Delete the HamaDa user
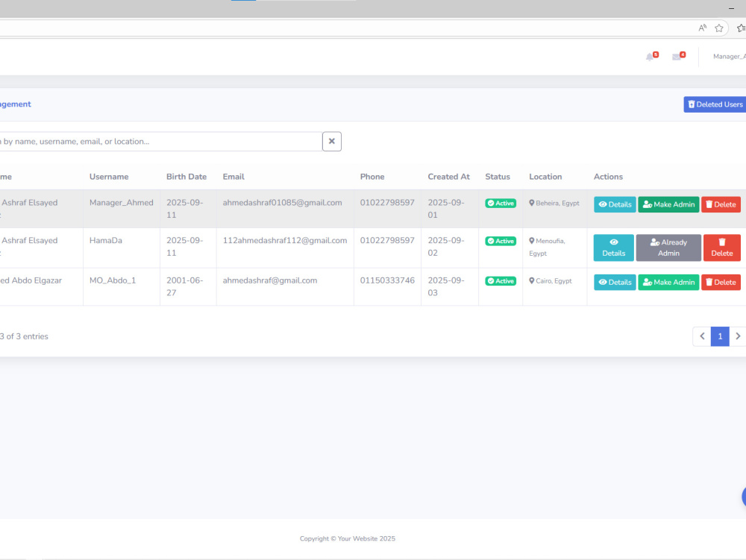The width and height of the screenshot is (746, 560). click(721, 248)
